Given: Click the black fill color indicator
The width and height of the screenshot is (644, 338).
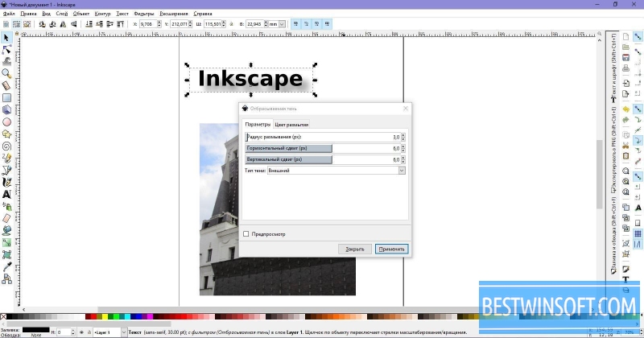Looking at the screenshot, I should pos(35,330).
